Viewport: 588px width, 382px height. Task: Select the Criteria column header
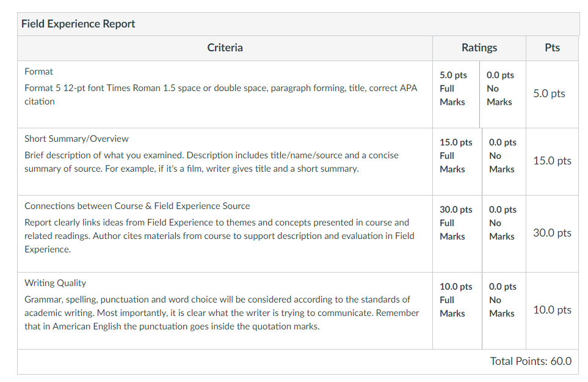225,48
